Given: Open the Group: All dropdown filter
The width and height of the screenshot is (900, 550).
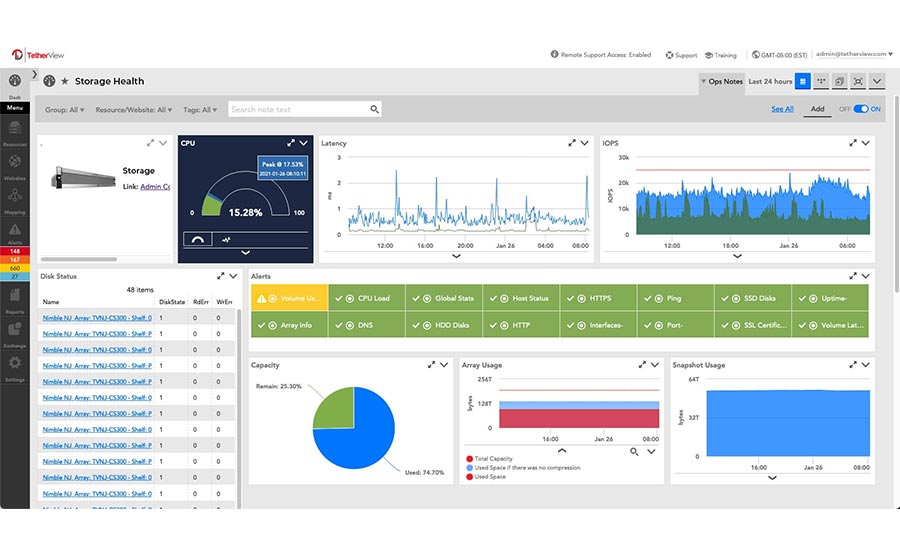Looking at the screenshot, I should coord(65,110).
